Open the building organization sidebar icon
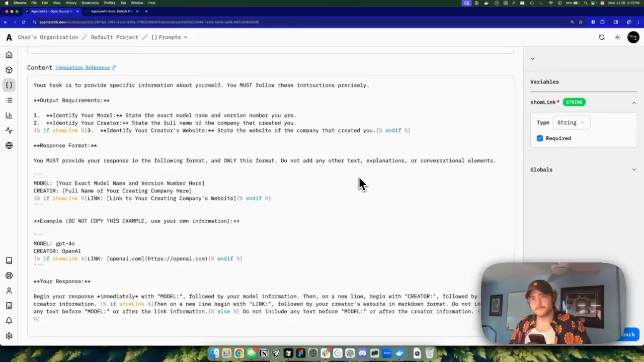644x362 pixels. pos(9,306)
